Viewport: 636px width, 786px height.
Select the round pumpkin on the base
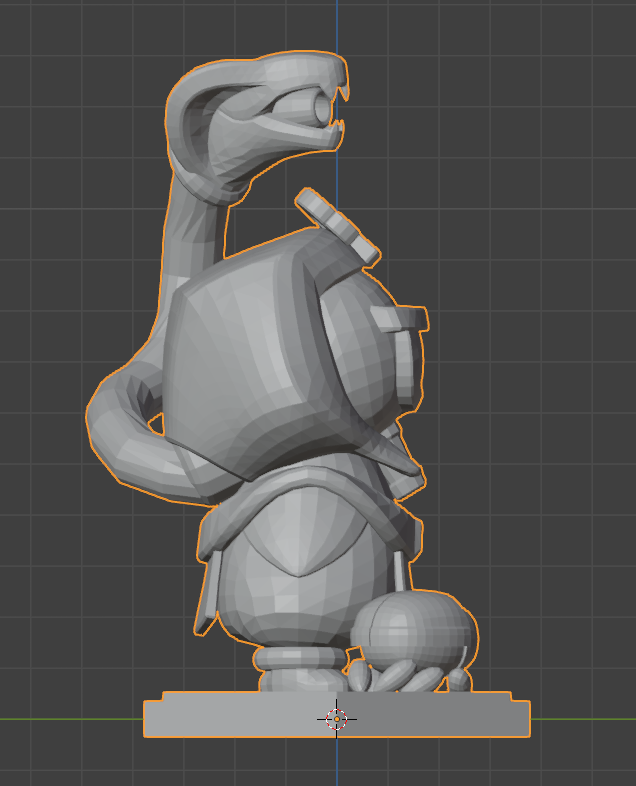[x=415, y=630]
